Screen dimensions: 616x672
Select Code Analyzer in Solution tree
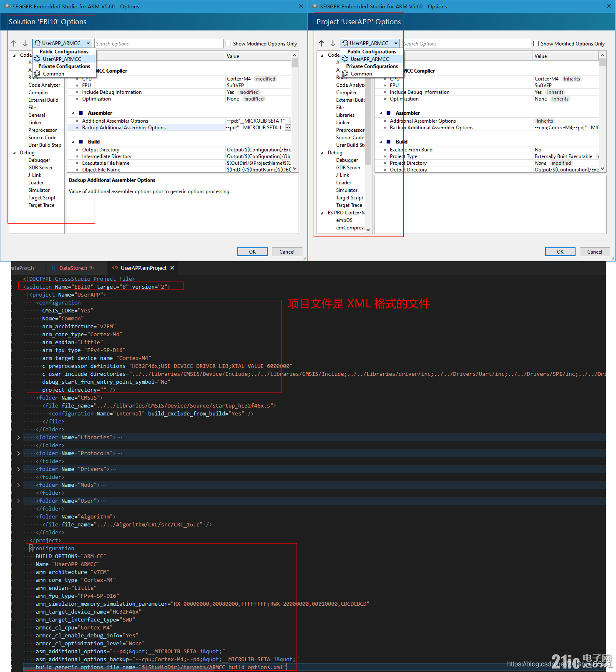click(44, 85)
